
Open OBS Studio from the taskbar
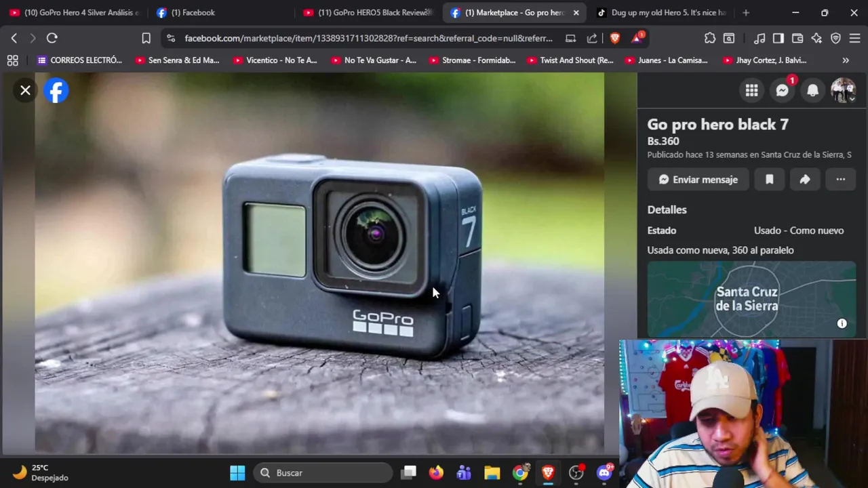(x=576, y=473)
